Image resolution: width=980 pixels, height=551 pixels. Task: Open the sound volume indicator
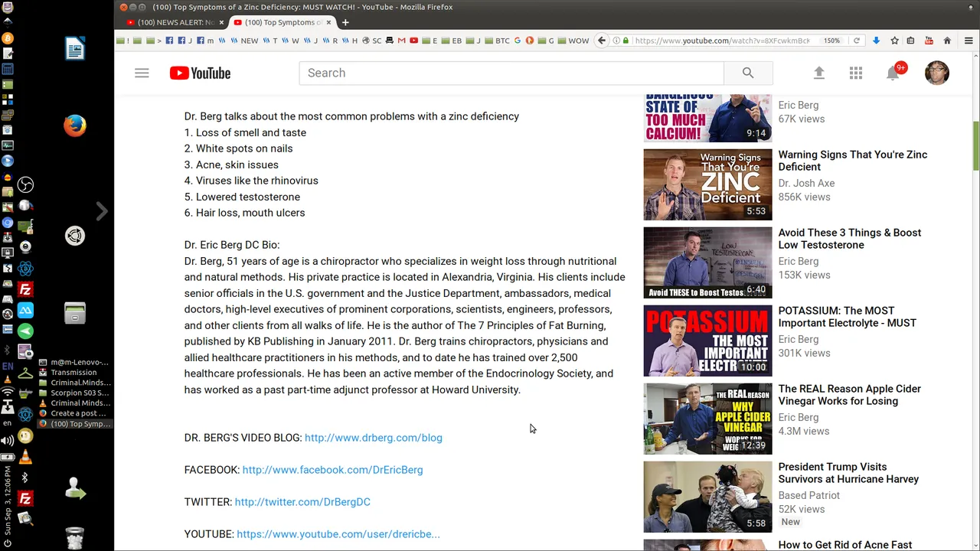(x=8, y=440)
